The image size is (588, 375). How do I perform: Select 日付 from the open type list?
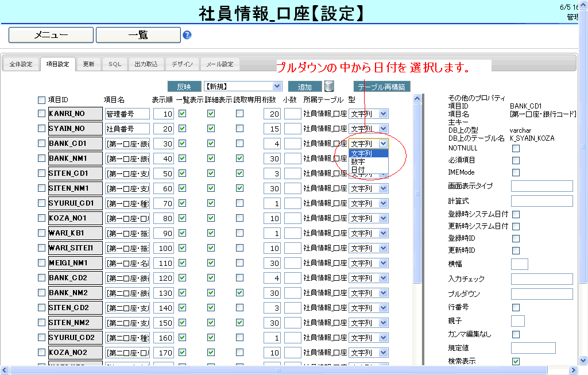click(x=358, y=169)
